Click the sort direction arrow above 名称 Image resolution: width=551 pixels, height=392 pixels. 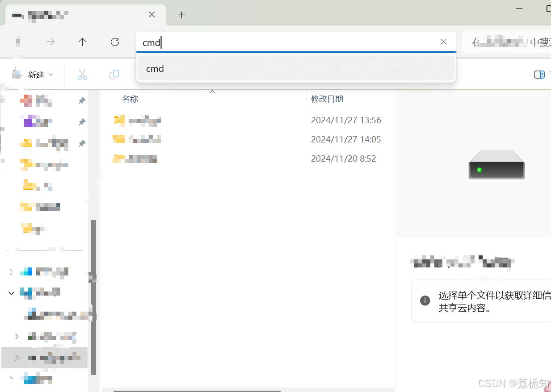[x=212, y=91]
